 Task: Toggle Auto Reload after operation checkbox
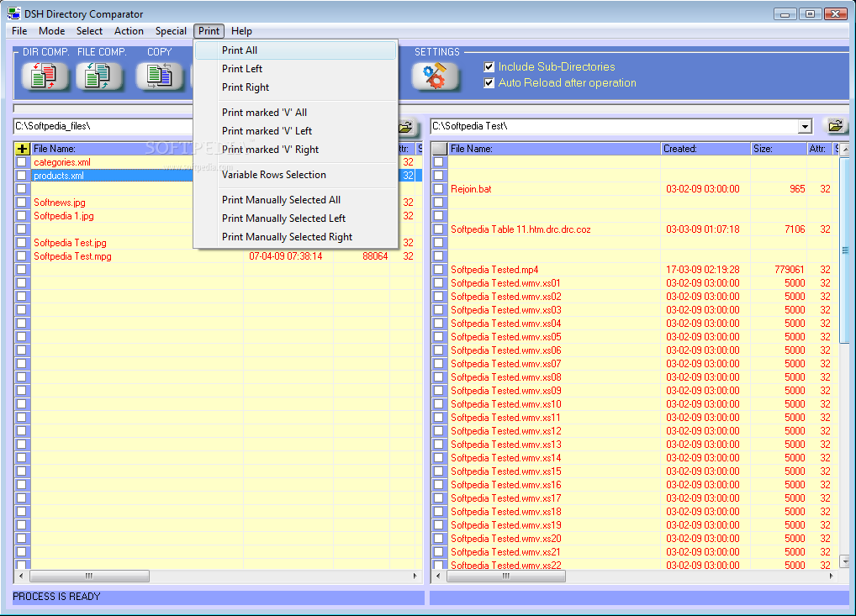489,83
